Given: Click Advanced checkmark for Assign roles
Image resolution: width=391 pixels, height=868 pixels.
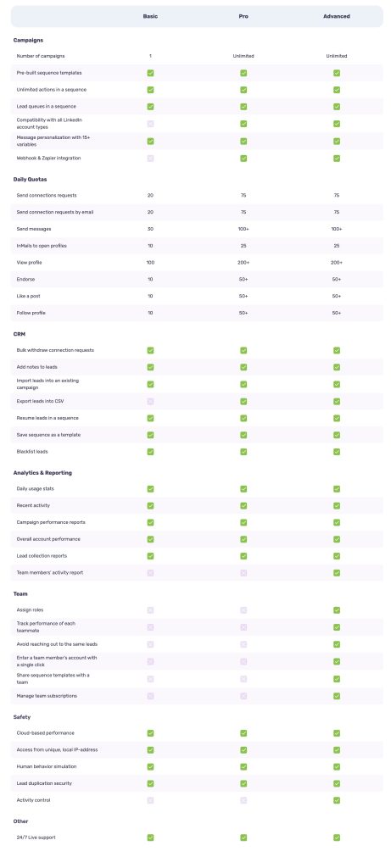Looking at the screenshot, I should pos(336,610).
